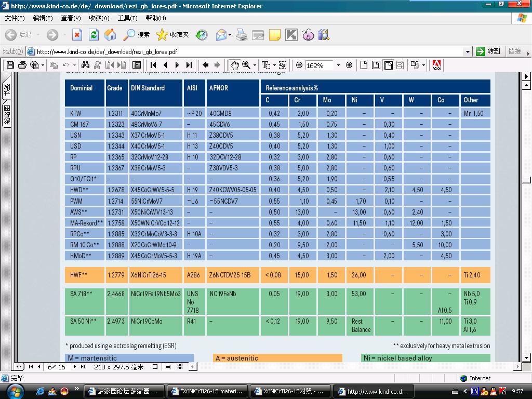Click the IE Stop button

click(77, 35)
